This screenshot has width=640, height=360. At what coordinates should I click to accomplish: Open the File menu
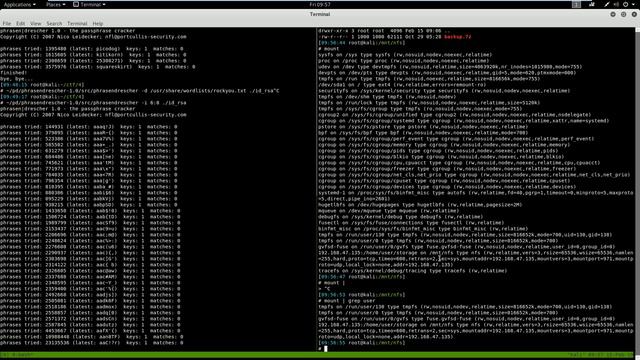(x=7, y=24)
